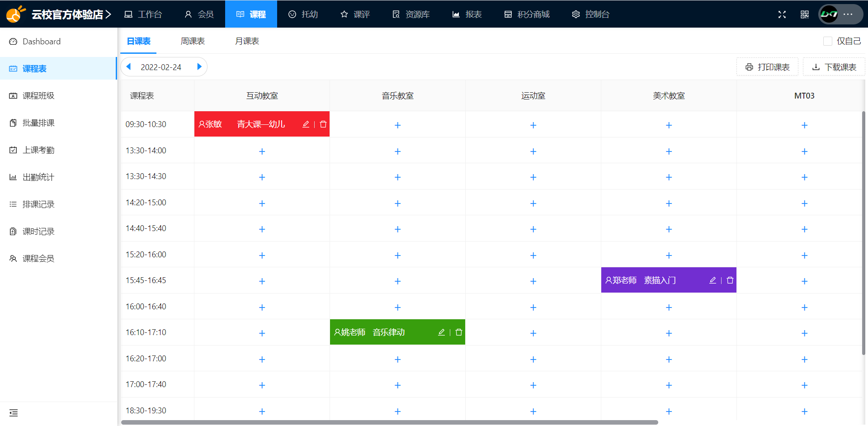
Task: Open 批量排课 in sidebar
Action: tap(58, 123)
